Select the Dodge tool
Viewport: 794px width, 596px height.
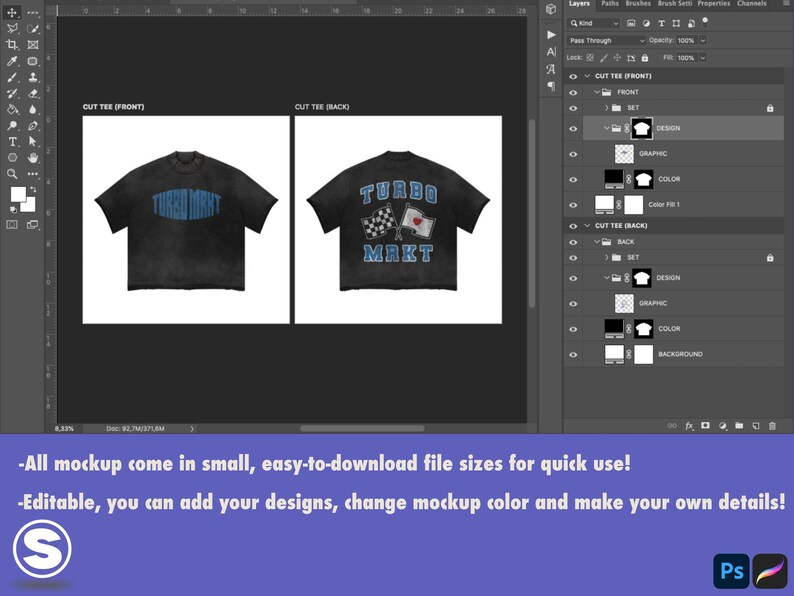coord(12,126)
